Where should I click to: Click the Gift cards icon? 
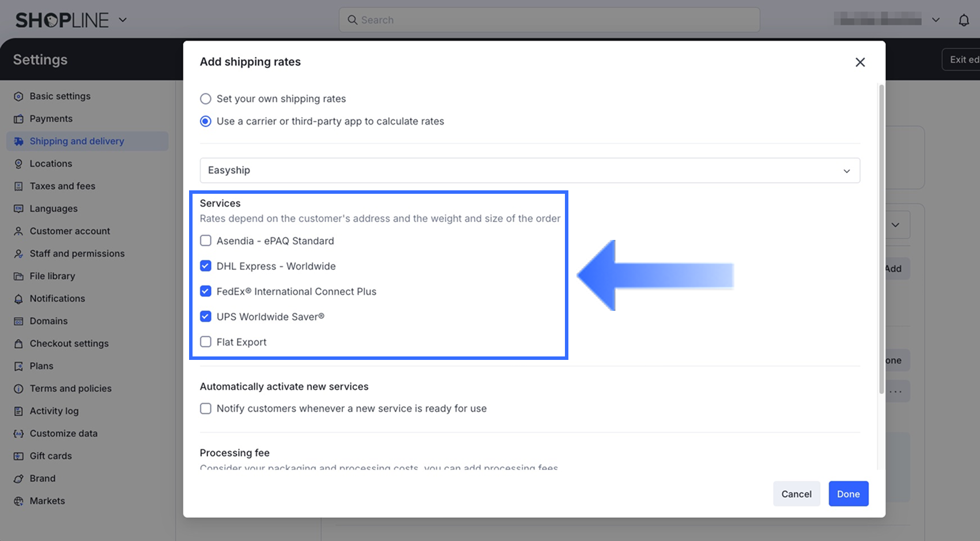pyautogui.click(x=18, y=456)
